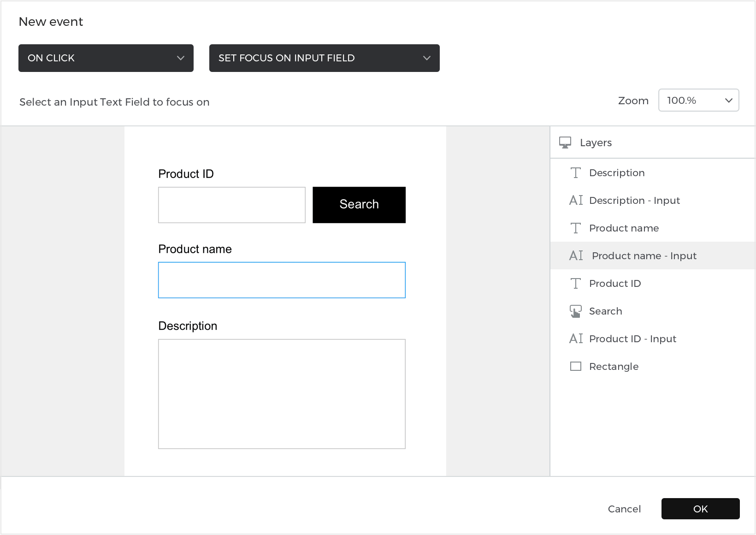Click the Description text area on canvas

282,394
